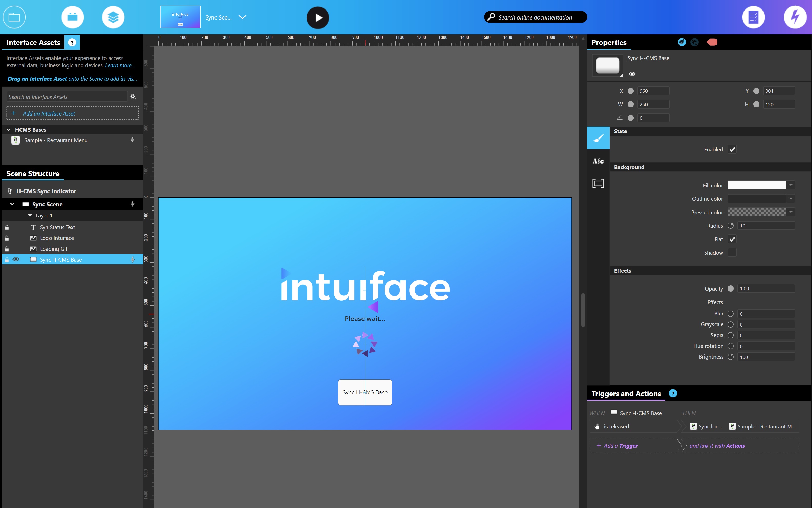Viewport: 812px width, 508px height.
Task: Click the blue rocket icon in Properties header
Action: (x=682, y=42)
